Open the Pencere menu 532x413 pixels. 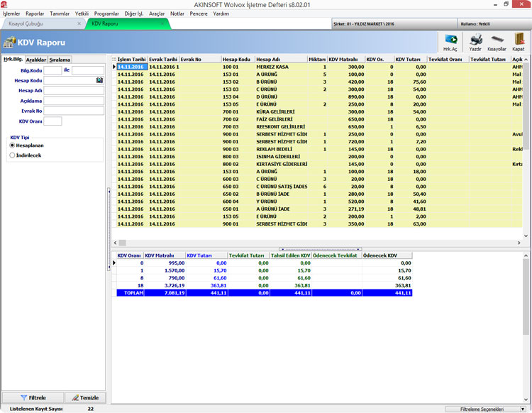199,13
